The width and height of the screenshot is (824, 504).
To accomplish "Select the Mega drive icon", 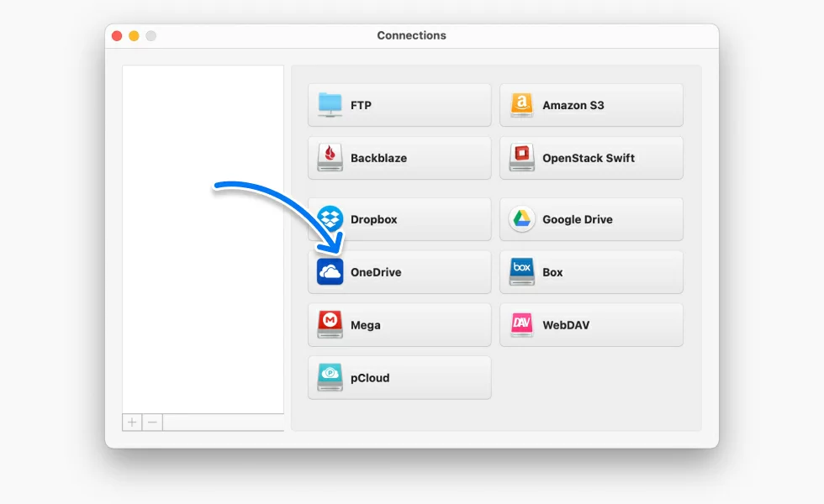I will point(330,325).
